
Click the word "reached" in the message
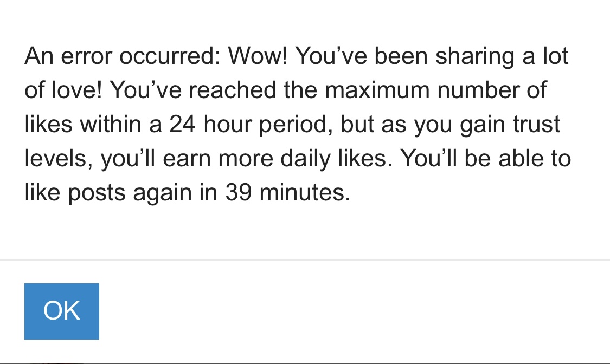[x=233, y=90]
